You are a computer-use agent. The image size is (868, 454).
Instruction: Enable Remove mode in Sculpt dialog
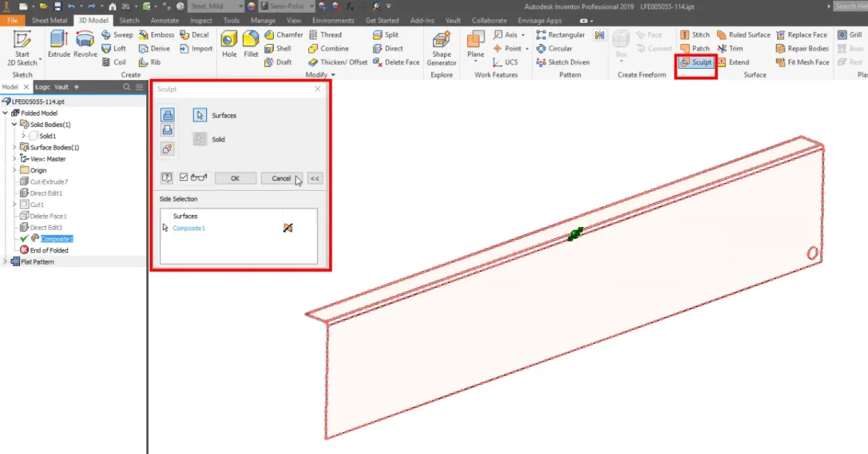(x=167, y=130)
